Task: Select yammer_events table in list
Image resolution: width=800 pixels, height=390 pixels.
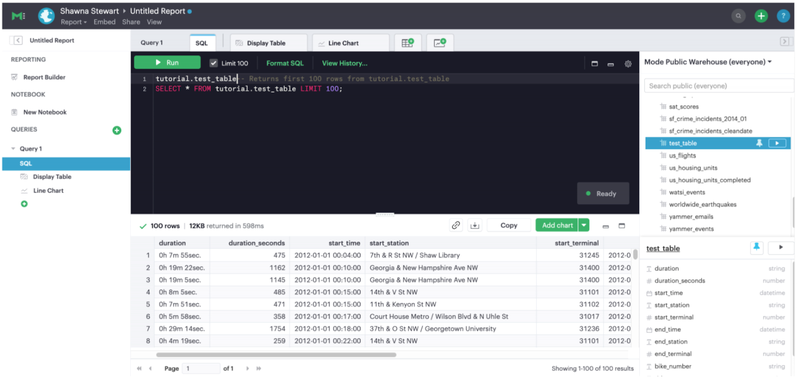Action: [691, 229]
